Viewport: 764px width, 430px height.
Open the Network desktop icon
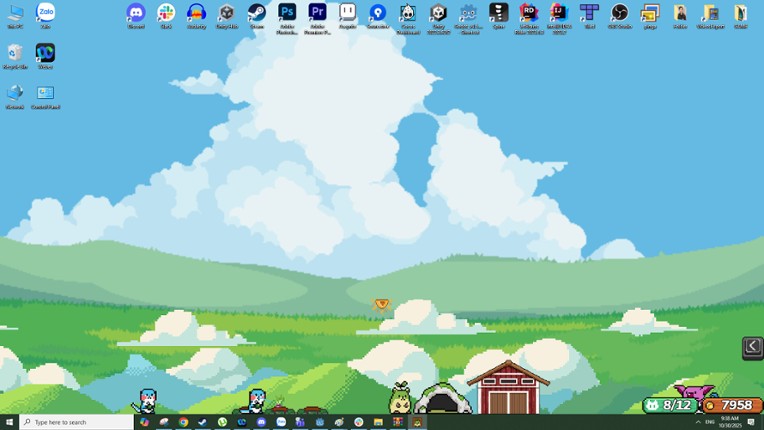click(15, 96)
